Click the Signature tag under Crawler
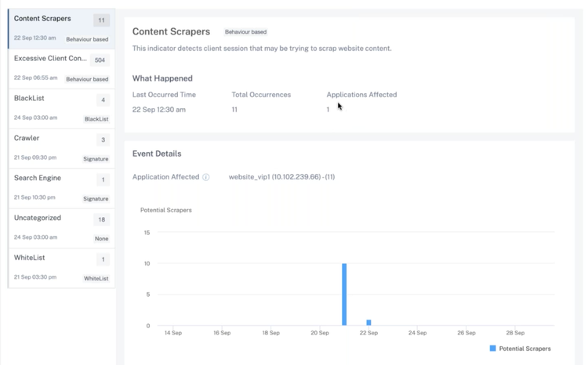588x365 pixels. (96, 159)
